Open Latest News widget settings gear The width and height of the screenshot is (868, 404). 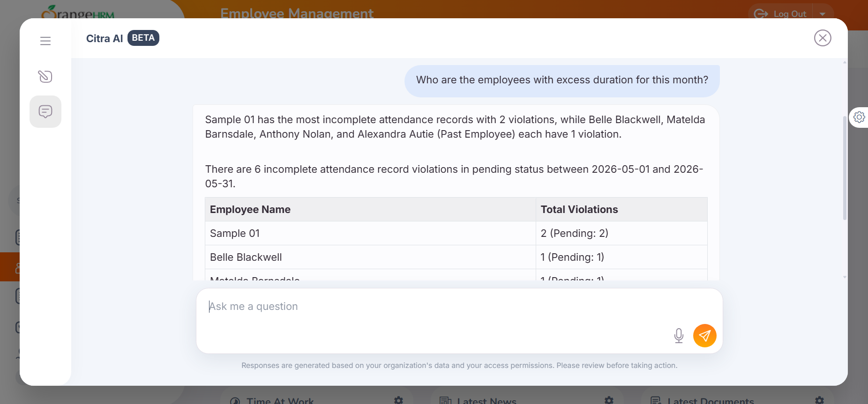[x=609, y=400]
